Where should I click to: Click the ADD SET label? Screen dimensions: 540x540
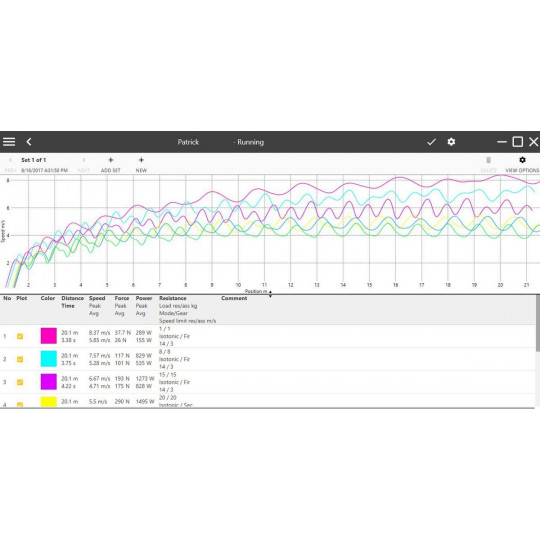click(111, 170)
